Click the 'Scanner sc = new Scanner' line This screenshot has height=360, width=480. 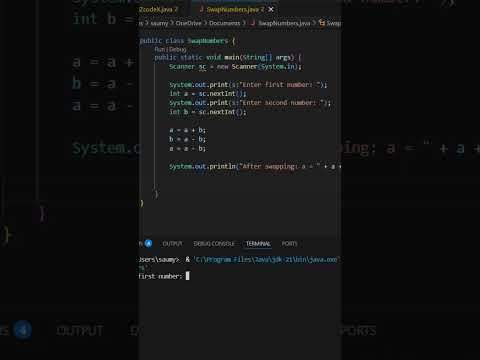point(235,67)
